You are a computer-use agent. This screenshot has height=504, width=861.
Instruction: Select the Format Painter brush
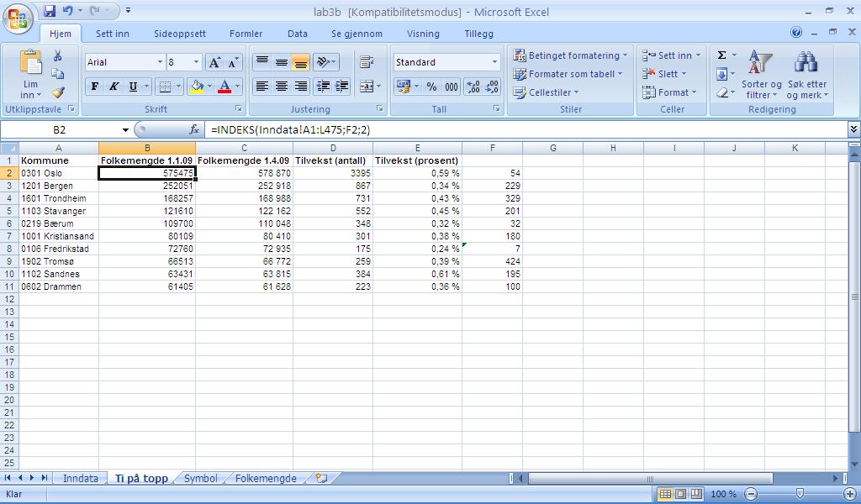point(58,92)
